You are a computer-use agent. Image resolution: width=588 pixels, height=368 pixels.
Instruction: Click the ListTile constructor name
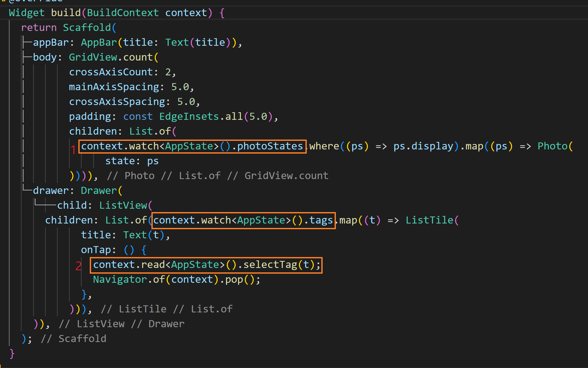click(429, 220)
